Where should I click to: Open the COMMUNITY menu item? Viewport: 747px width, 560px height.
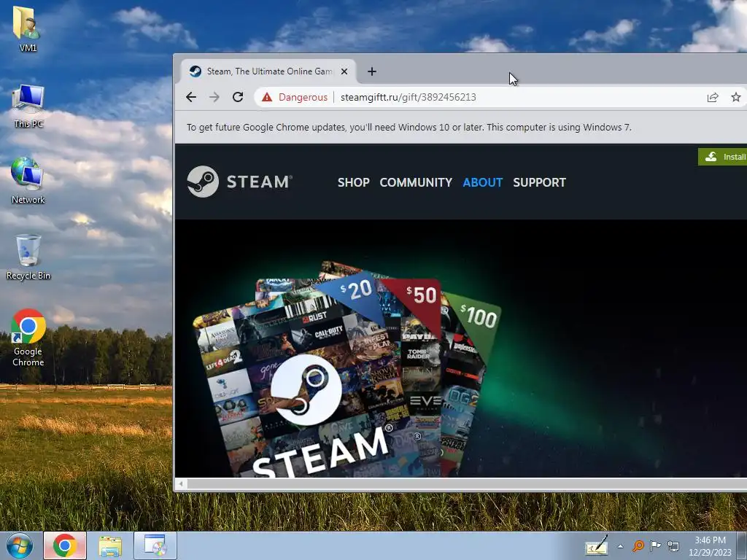point(416,182)
